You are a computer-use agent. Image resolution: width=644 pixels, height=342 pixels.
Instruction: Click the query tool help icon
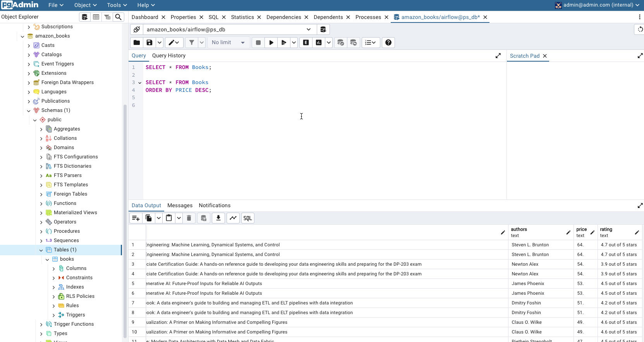pyautogui.click(x=388, y=43)
